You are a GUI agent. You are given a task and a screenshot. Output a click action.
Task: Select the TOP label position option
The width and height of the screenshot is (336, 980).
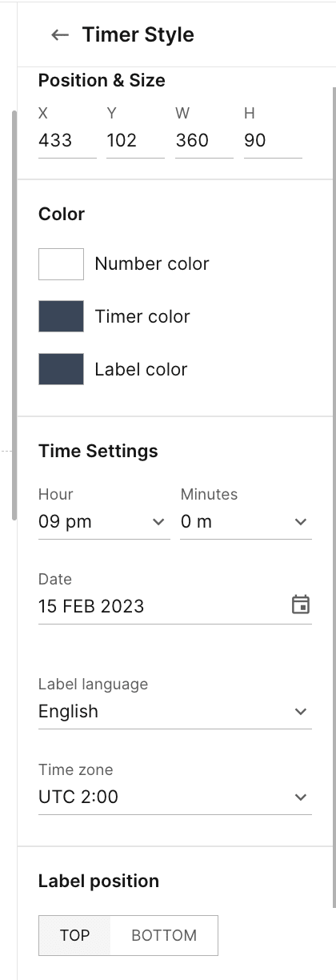click(x=74, y=935)
